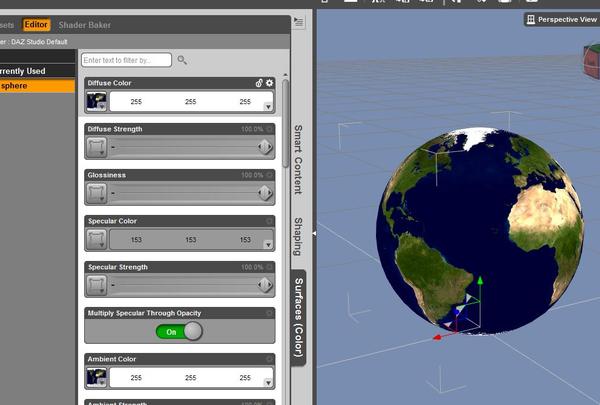The image size is (600, 405).
Task: Expand the Specular Color dropdown arrow
Action: 268,245
